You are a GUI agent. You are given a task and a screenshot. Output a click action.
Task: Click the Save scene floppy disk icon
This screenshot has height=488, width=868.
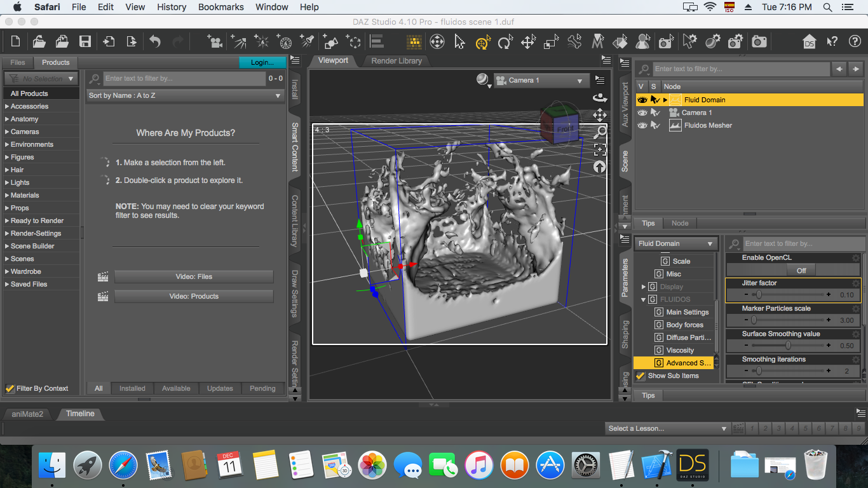85,42
